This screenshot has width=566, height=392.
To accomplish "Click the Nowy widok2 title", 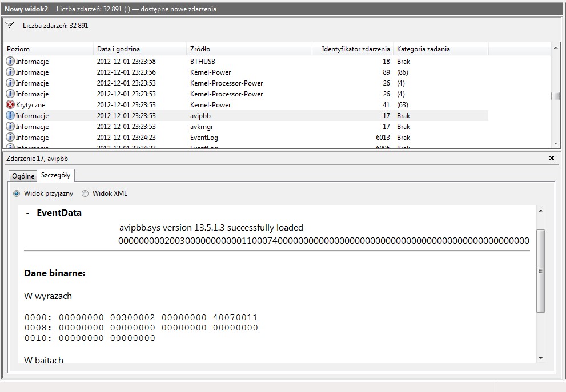I will click(x=26, y=9).
